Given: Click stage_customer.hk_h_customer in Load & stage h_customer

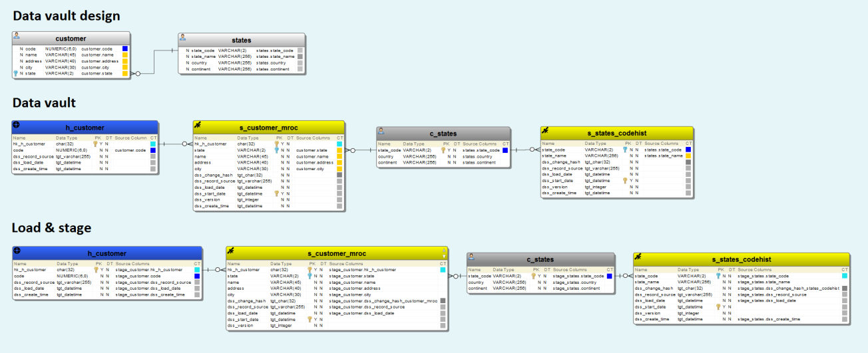Looking at the screenshot, I should (x=148, y=270).
